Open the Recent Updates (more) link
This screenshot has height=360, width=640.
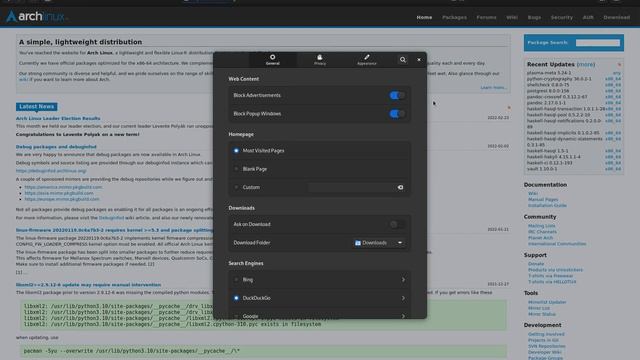tap(586, 64)
